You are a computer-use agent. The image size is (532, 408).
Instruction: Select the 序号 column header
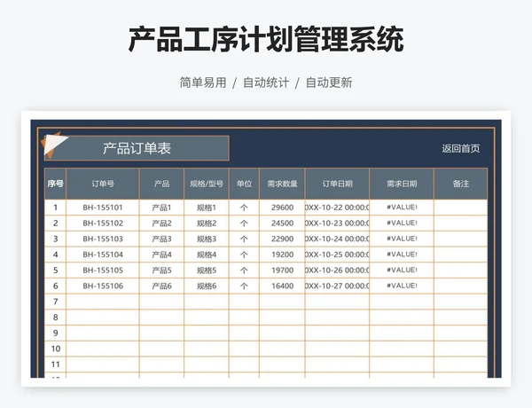(x=55, y=184)
